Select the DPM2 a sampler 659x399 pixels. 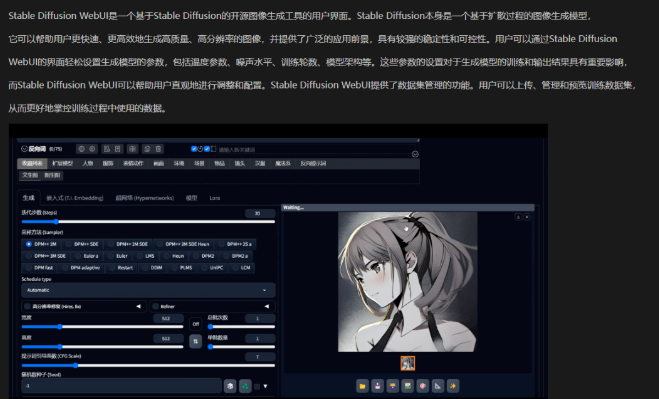click(236, 256)
